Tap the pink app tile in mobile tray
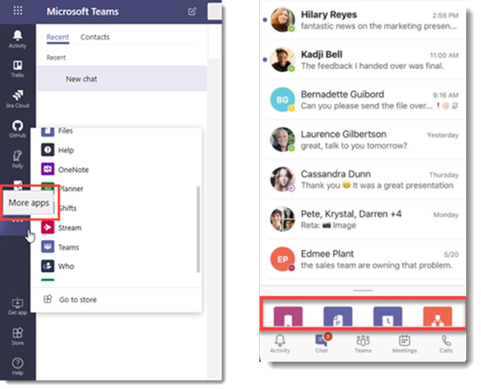 (288, 316)
